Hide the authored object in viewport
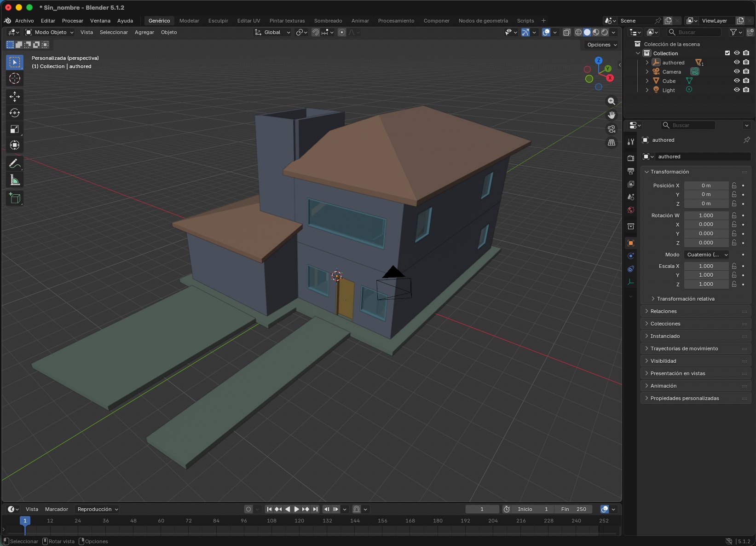The image size is (756, 546). pos(737,63)
